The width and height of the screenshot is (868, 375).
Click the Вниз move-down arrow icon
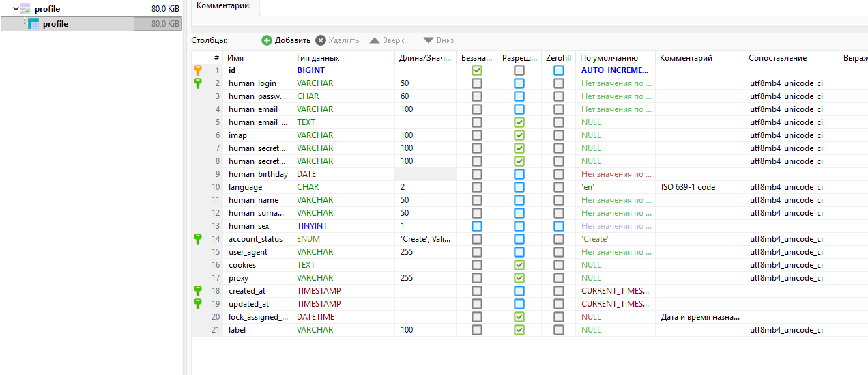click(x=429, y=40)
